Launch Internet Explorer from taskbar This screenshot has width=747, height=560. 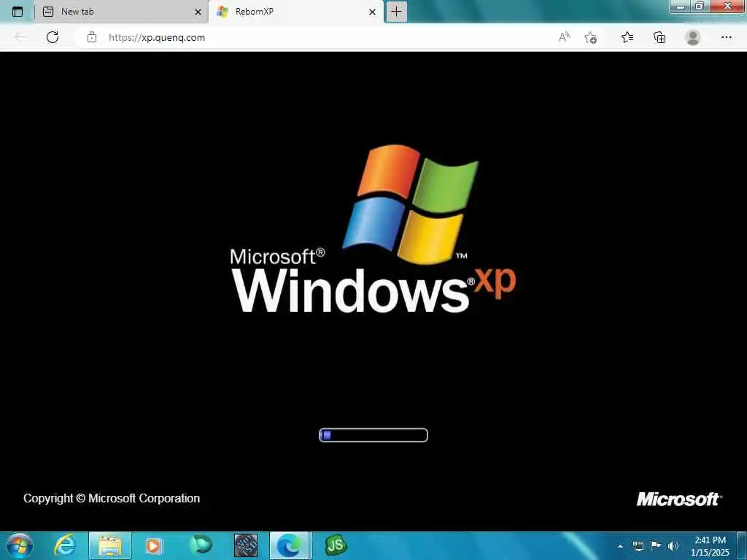click(65, 545)
